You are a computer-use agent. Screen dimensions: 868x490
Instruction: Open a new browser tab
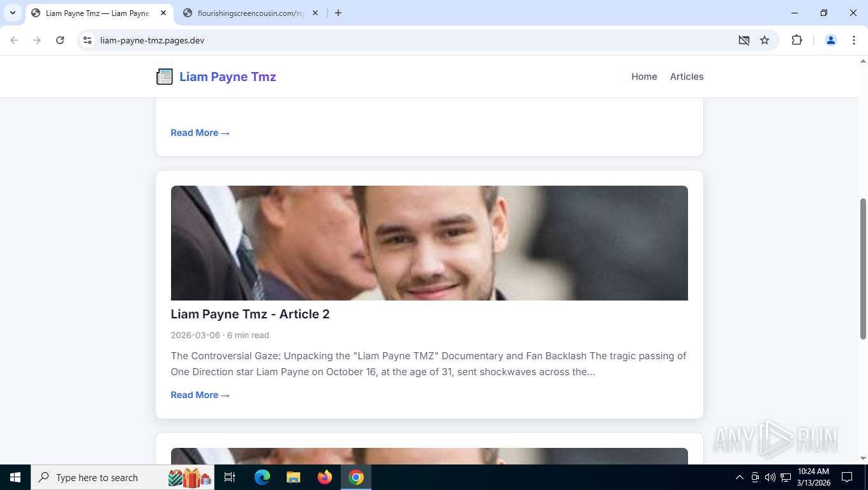(338, 13)
